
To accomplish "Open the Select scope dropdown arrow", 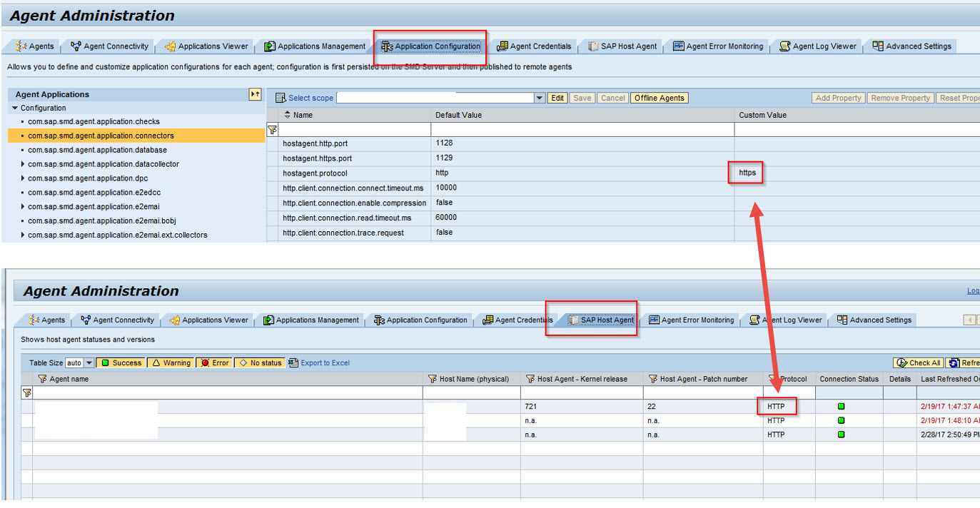I will [540, 98].
